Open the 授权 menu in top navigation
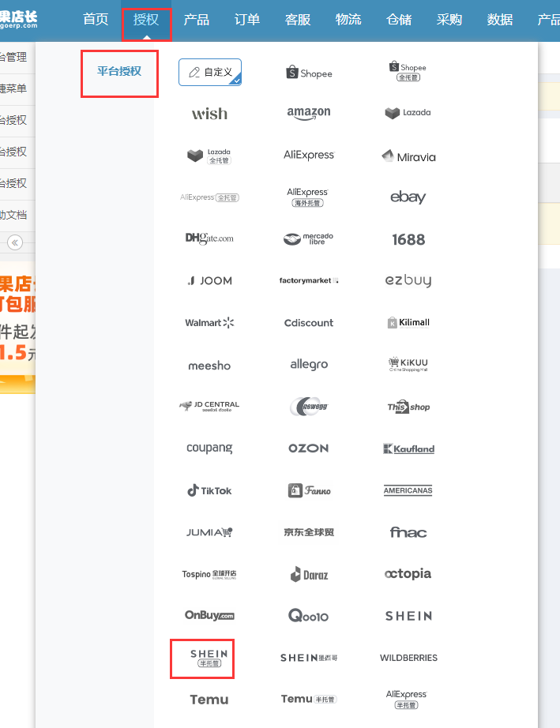The width and height of the screenshot is (560, 728). 146,20
